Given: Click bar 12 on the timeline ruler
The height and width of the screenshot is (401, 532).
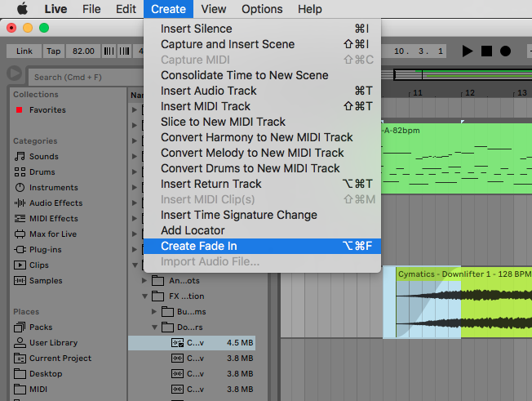Looking at the screenshot, I should [x=470, y=93].
